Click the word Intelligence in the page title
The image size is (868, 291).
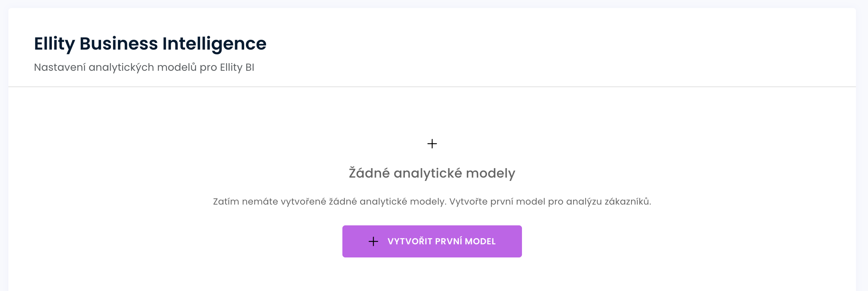214,44
